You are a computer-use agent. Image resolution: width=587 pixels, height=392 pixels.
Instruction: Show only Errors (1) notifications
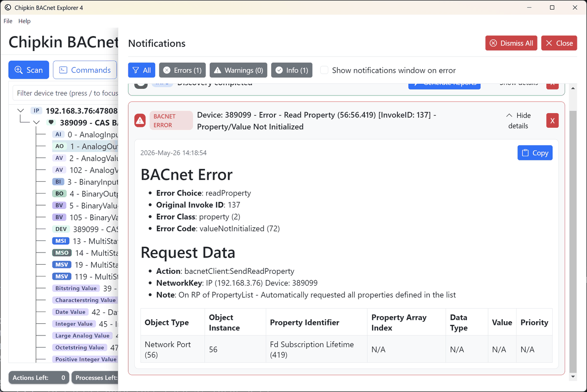[x=182, y=70]
